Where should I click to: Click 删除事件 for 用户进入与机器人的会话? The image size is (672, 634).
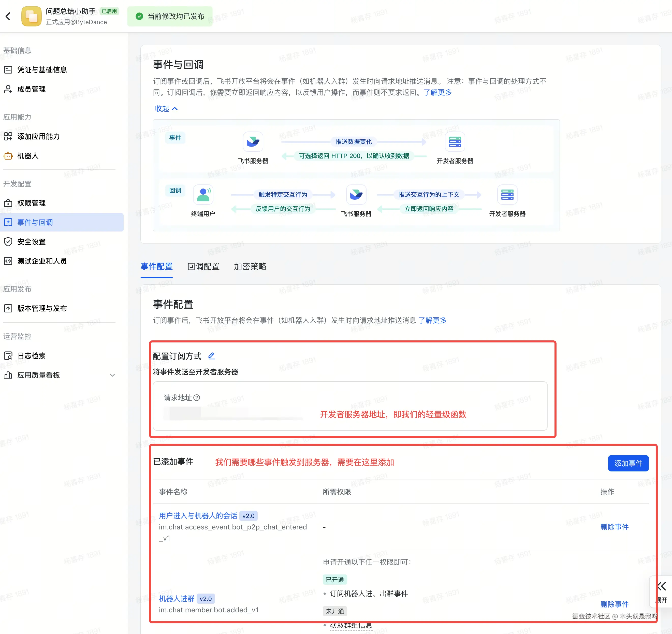point(614,527)
